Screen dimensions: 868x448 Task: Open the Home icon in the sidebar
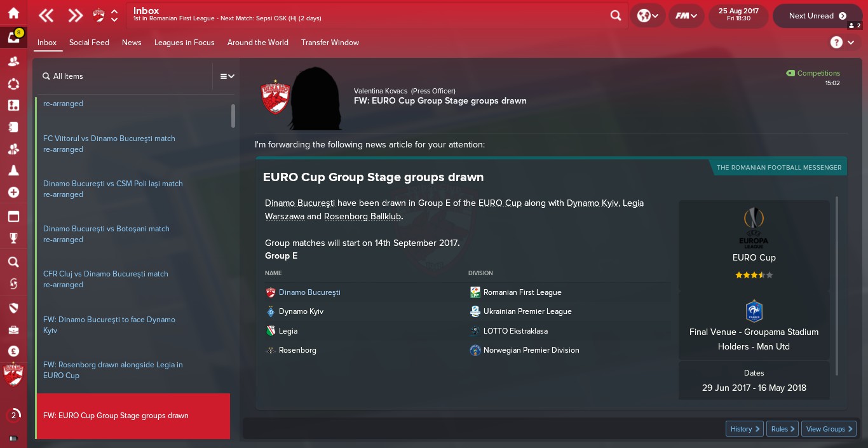13,13
